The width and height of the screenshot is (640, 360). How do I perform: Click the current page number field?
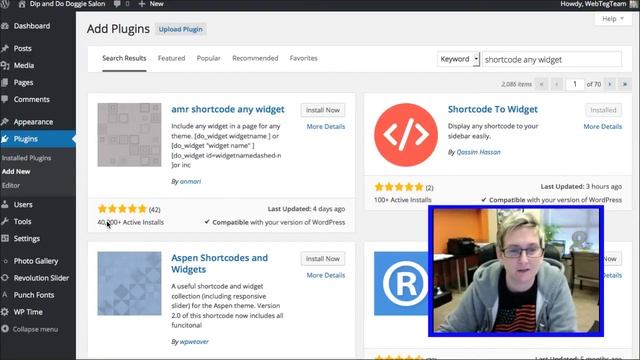[575, 84]
